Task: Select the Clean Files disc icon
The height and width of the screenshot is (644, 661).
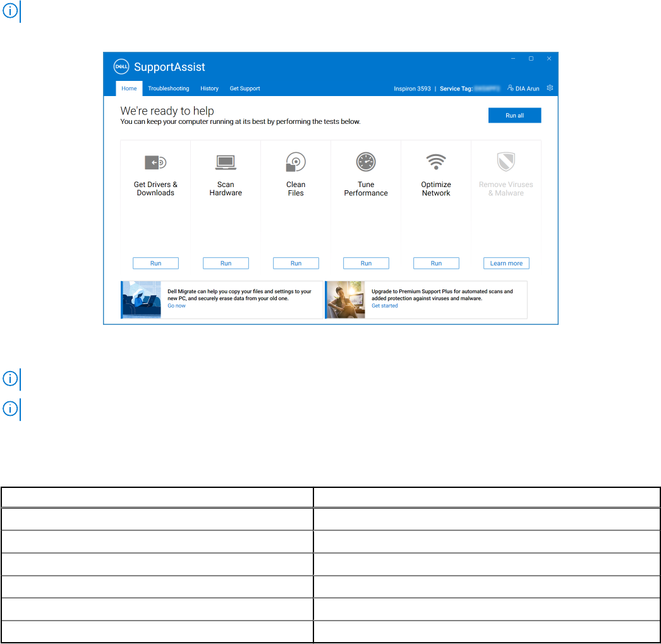Action: click(296, 162)
